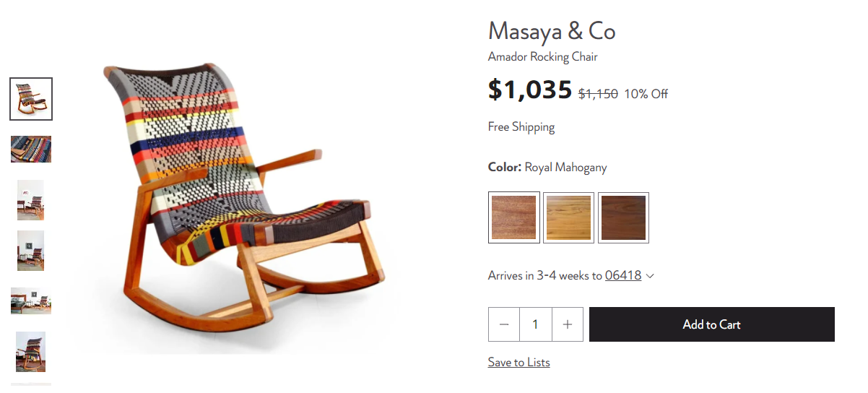The height and width of the screenshot is (393, 868).
Task: Change the 06418 delivery zip code
Action: click(x=623, y=275)
